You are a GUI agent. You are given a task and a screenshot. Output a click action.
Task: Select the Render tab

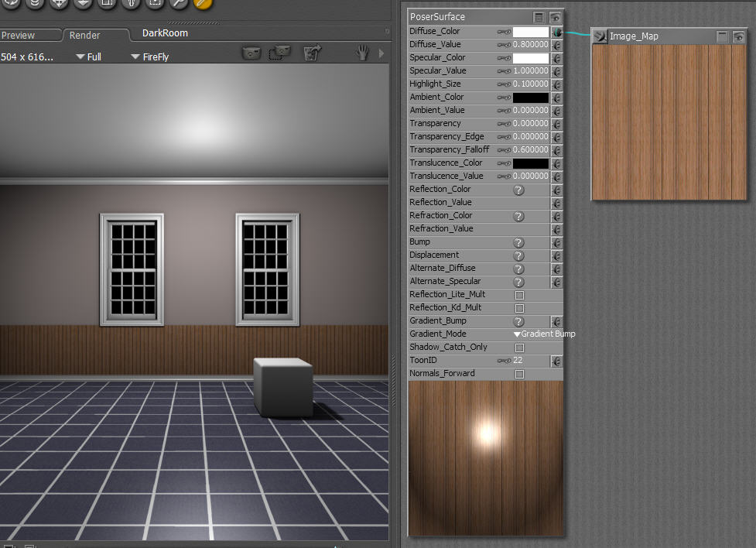[x=84, y=36]
